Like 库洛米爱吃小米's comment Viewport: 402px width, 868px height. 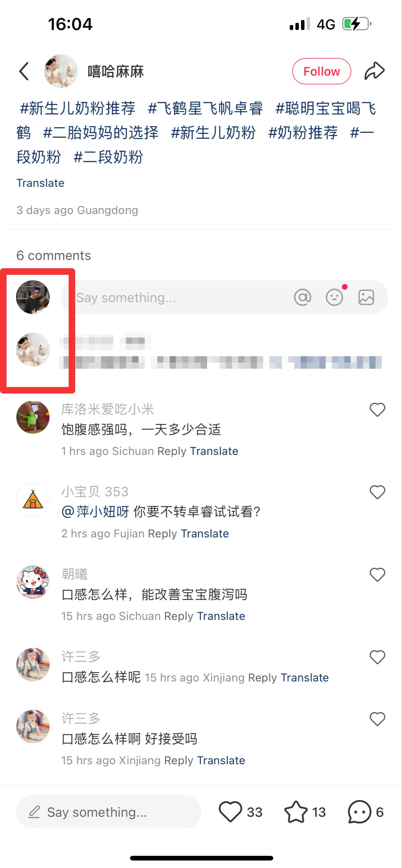coord(377,410)
